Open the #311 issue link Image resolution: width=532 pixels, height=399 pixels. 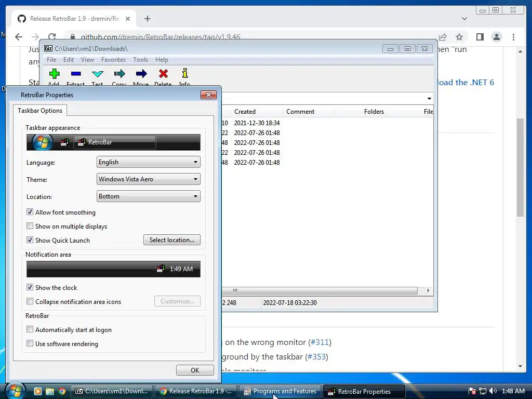coord(320,342)
